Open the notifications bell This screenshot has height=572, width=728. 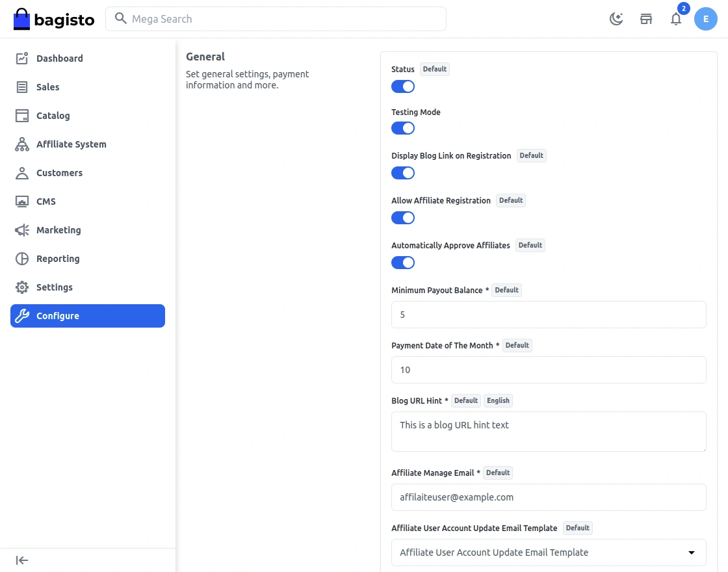(x=676, y=19)
